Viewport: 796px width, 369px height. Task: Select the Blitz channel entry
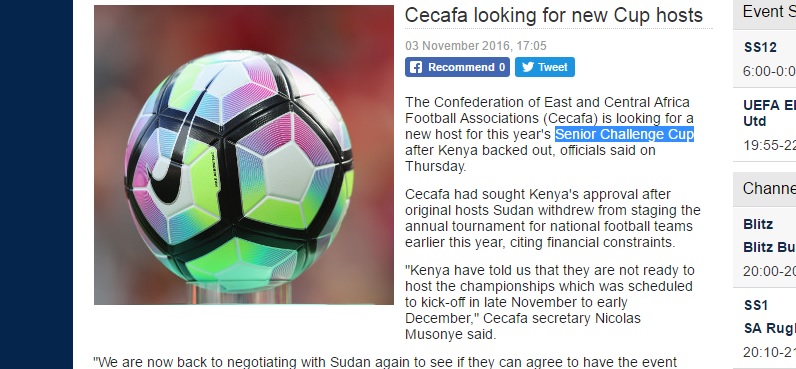tap(758, 224)
